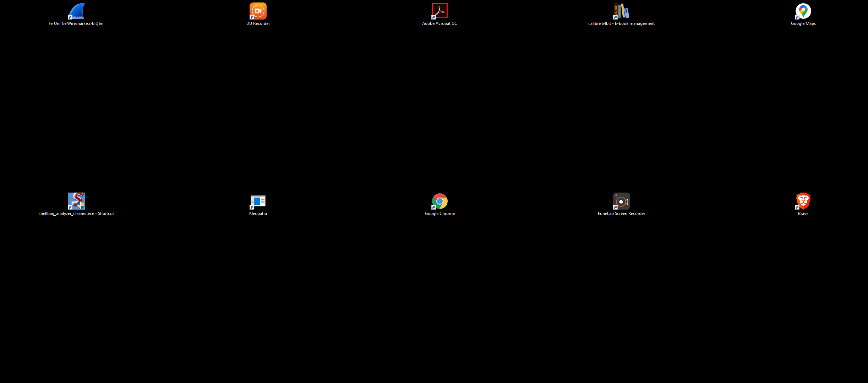
Task: Click the "FoneLab Screen Recorder" label text
Action: coord(621,214)
